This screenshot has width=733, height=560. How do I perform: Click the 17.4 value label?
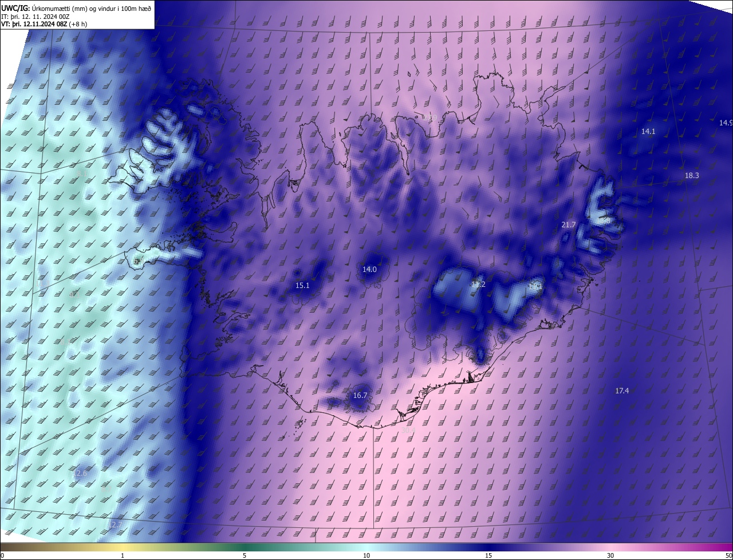pyautogui.click(x=622, y=391)
